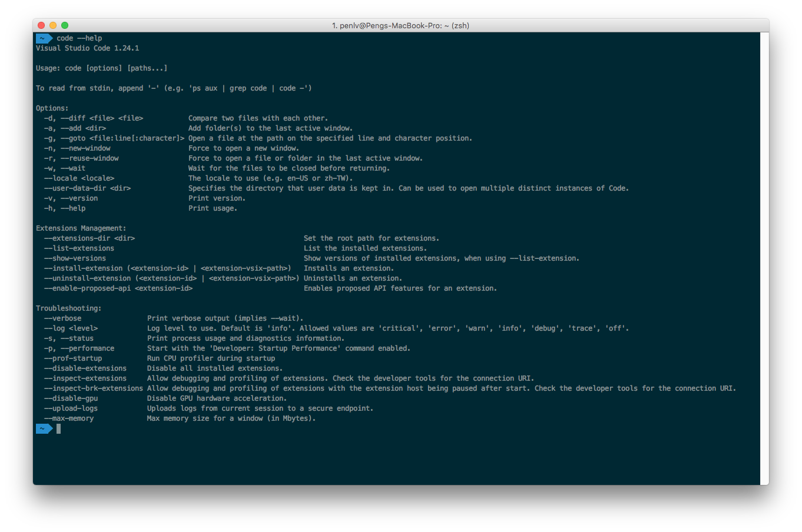Click the '--extensions-dir <dir>' option
Screen dimensions: 802x532
(90, 238)
